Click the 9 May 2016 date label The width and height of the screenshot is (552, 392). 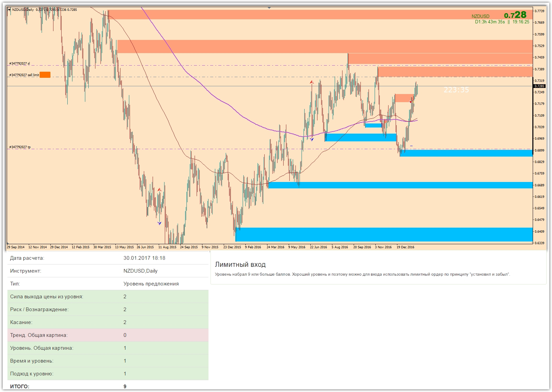tap(297, 247)
